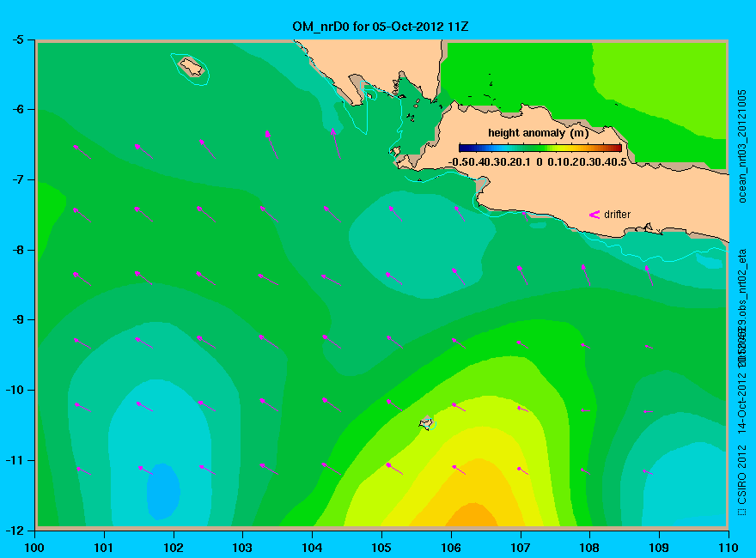Click the y-axis label -11
Viewport: 756px width, 558px height.
15,460
